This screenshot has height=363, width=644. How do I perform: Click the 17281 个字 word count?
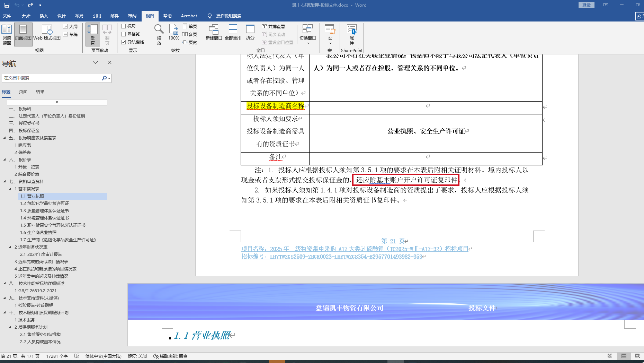pyautogui.click(x=57, y=356)
